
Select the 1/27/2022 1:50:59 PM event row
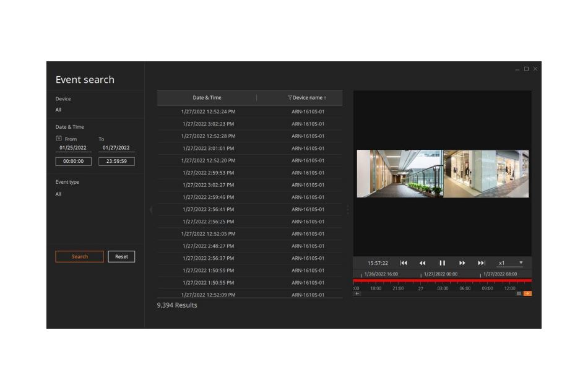coord(250,271)
